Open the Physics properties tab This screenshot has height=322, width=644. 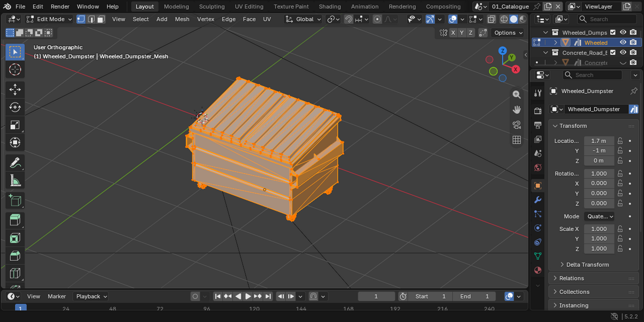click(538, 228)
